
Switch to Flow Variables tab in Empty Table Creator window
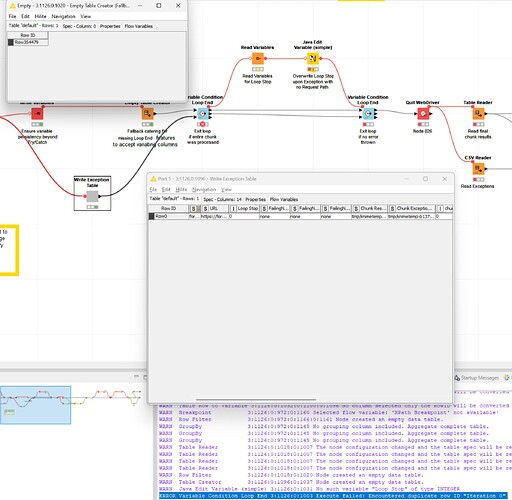(x=139, y=26)
